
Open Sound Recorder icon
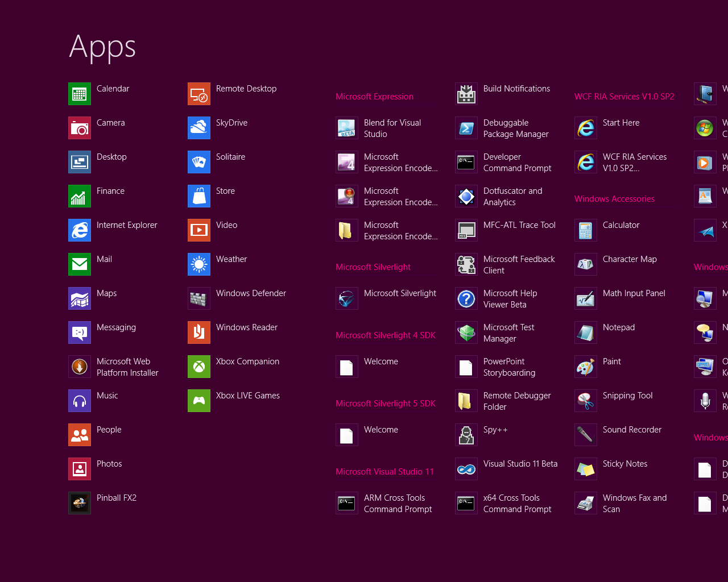(586, 435)
